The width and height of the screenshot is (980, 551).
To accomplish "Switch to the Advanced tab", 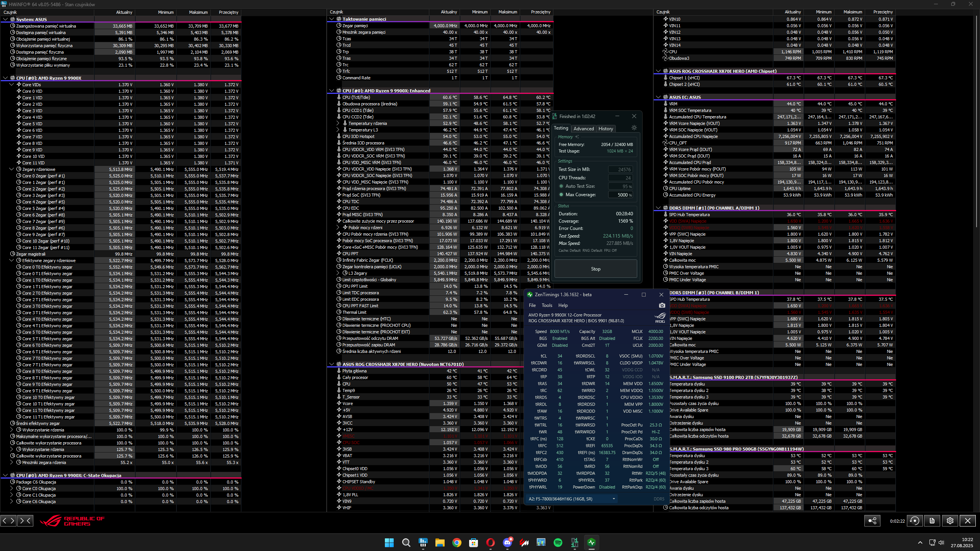I will (583, 129).
